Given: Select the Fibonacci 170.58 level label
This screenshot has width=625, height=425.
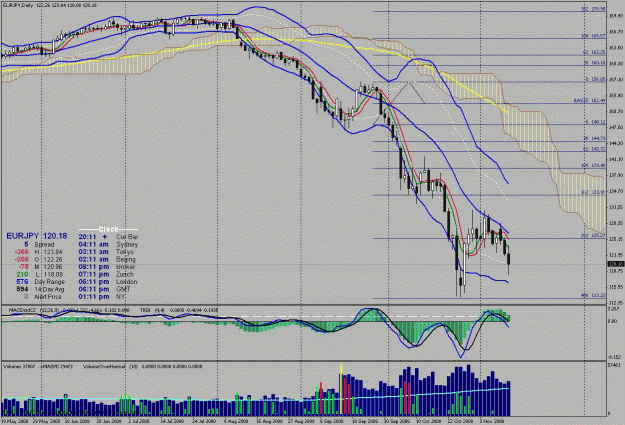Looking at the screenshot, I should (593, 8).
